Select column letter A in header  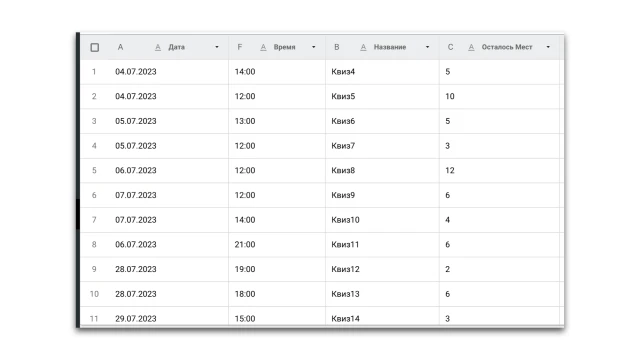coord(120,47)
